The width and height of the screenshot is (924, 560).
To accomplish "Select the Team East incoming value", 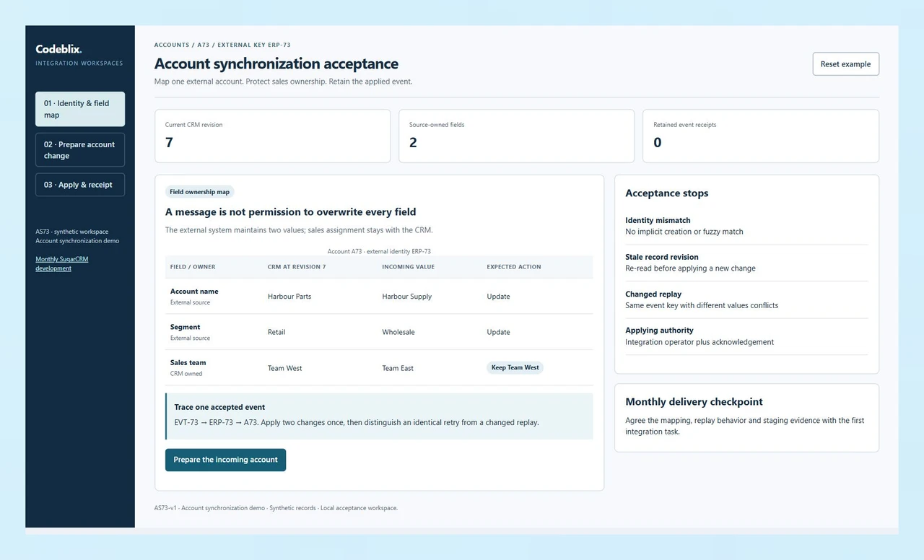I will [x=398, y=368].
